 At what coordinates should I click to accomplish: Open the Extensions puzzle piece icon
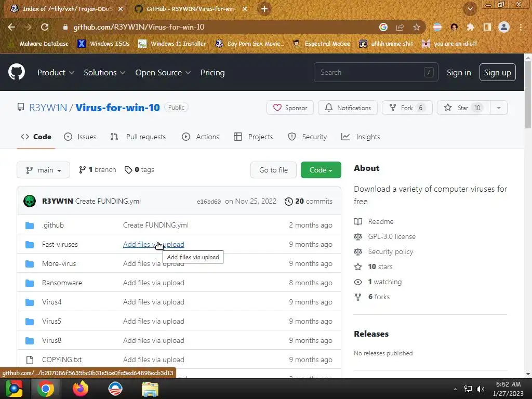pos(470,27)
